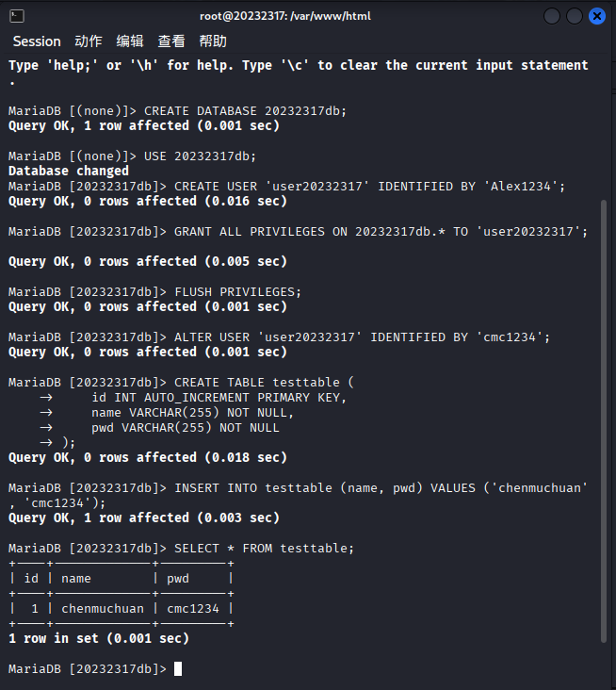Click the 'Database changed' output line
The image size is (616, 690).
point(69,171)
